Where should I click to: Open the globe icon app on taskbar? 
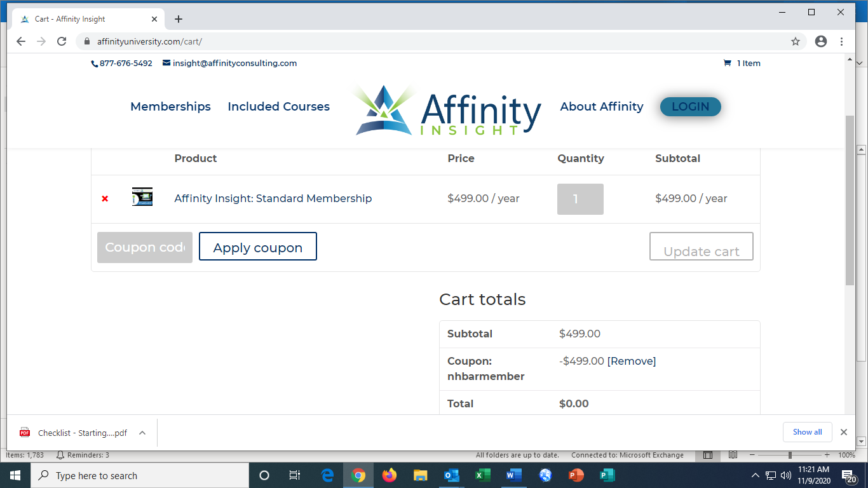coord(545,475)
